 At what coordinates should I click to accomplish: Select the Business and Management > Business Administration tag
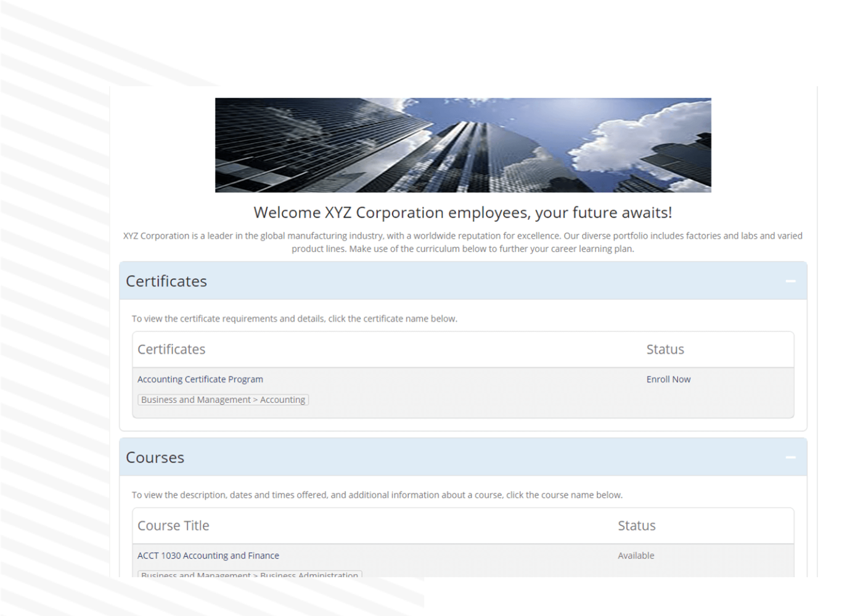click(249, 574)
